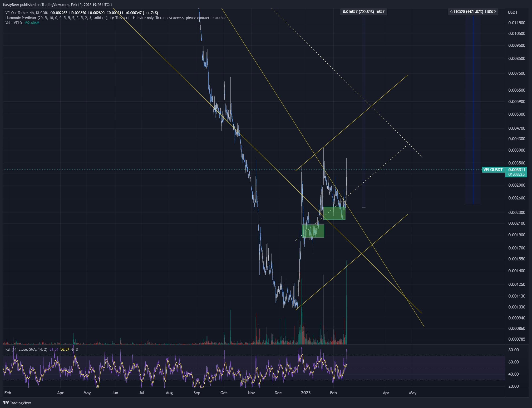The width and height of the screenshot is (532, 408).
Task: Click the publisher header text NastyBeer
Action: tap(11, 5)
